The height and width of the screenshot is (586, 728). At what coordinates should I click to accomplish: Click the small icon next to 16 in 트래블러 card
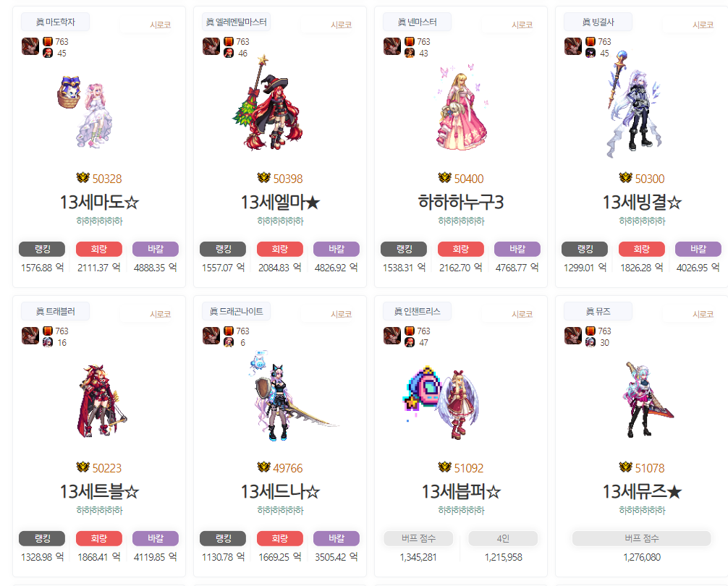coord(48,342)
